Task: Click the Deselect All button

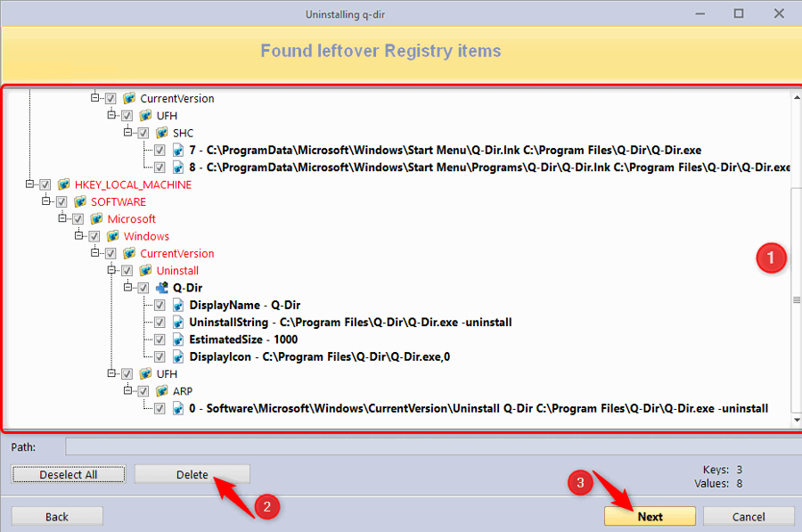Action: coord(68,474)
